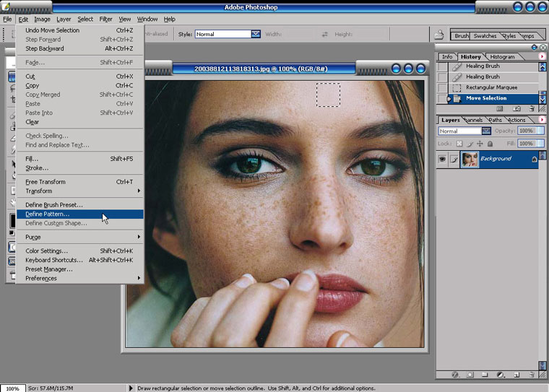Create new fill or adjustment layer icon
Viewport: 549px width, 392px height.
[501, 375]
